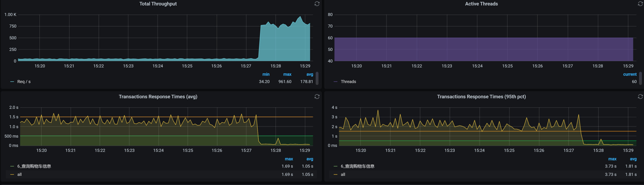This screenshot has width=644, height=185.
Task: Sort Active Threads legend by current column
Action: 630,74
